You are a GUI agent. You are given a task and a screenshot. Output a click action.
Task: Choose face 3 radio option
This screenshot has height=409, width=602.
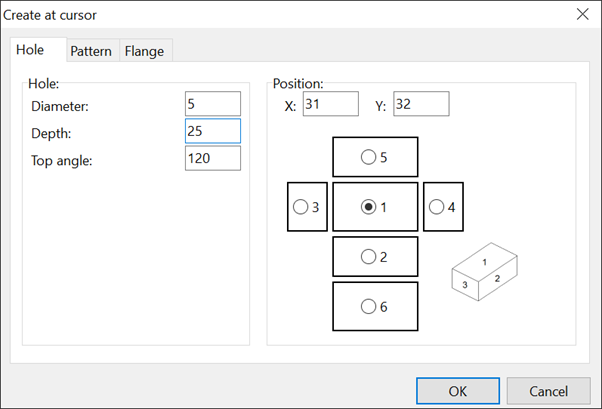coord(306,207)
